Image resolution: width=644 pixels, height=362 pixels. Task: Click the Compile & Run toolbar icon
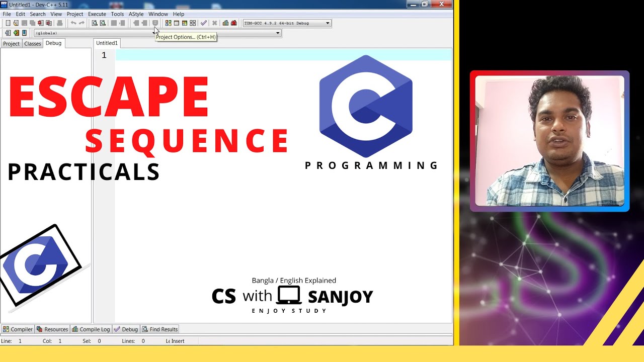point(184,23)
